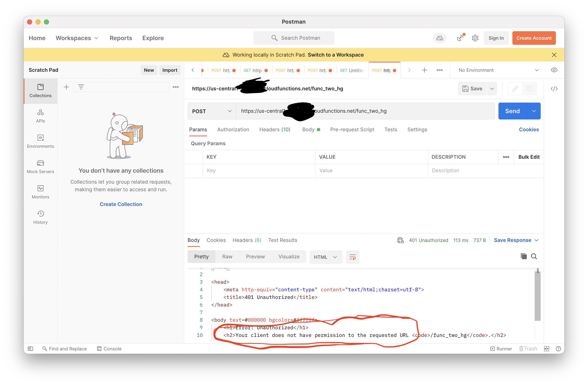The height and width of the screenshot is (385, 588).
Task: Open the Mock Servers sidebar panel
Action: pyautogui.click(x=41, y=167)
